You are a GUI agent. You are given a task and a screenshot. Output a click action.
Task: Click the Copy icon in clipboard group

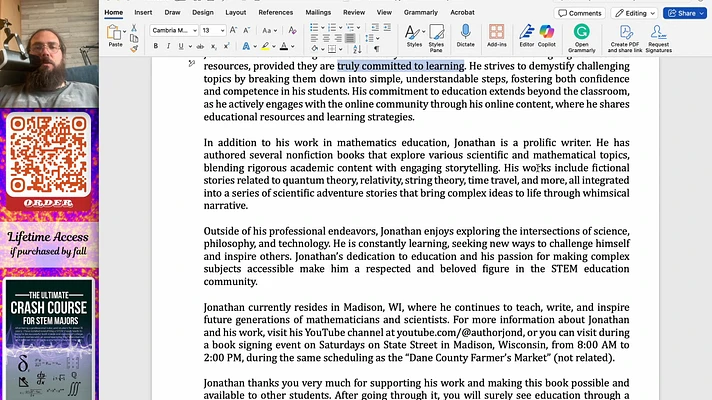tap(134, 38)
